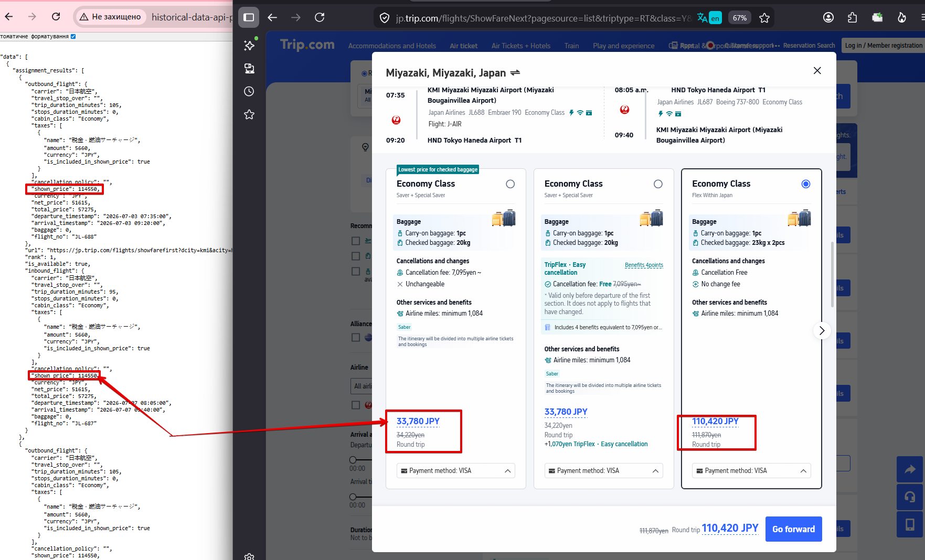Click the dialog title 'Miyazaki, Miyazaki, Japan'
This screenshot has height=560, width=925.
tap(446, 73)
